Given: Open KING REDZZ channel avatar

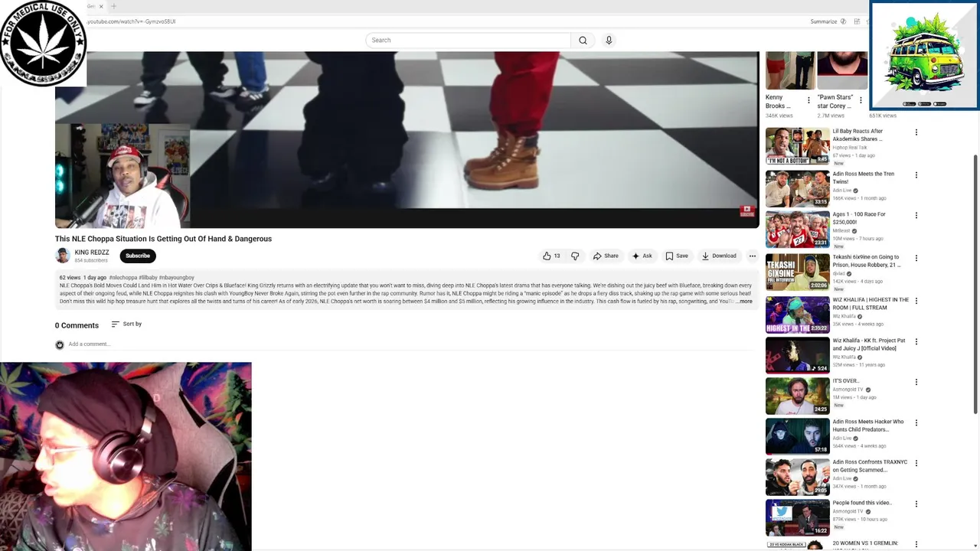Looking at the screenshot, I should pos(63,256).
